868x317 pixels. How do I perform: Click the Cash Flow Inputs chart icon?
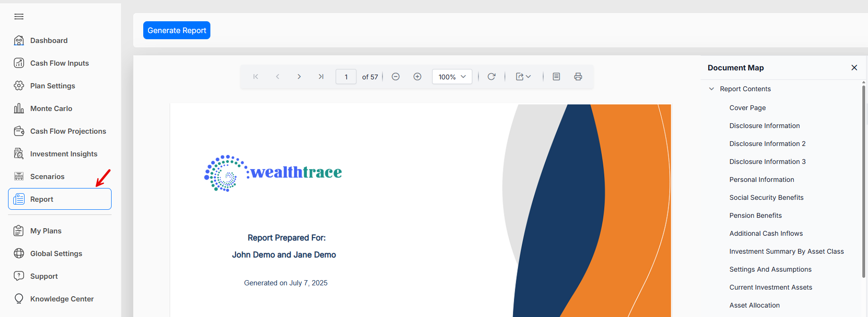click(19, 63)
